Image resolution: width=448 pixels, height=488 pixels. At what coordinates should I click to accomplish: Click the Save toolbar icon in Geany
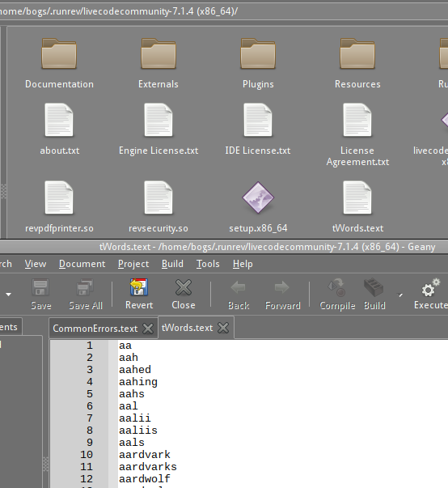point(40,287)
